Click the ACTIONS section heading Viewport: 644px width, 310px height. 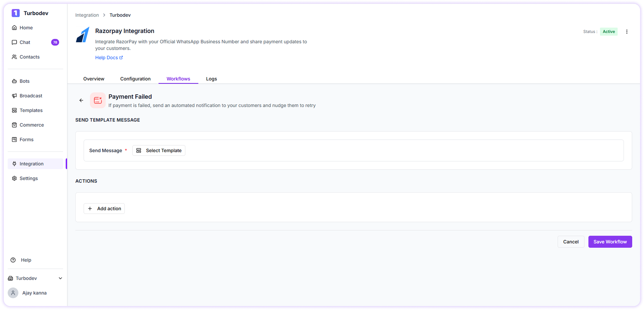click(x=86, y=181)
